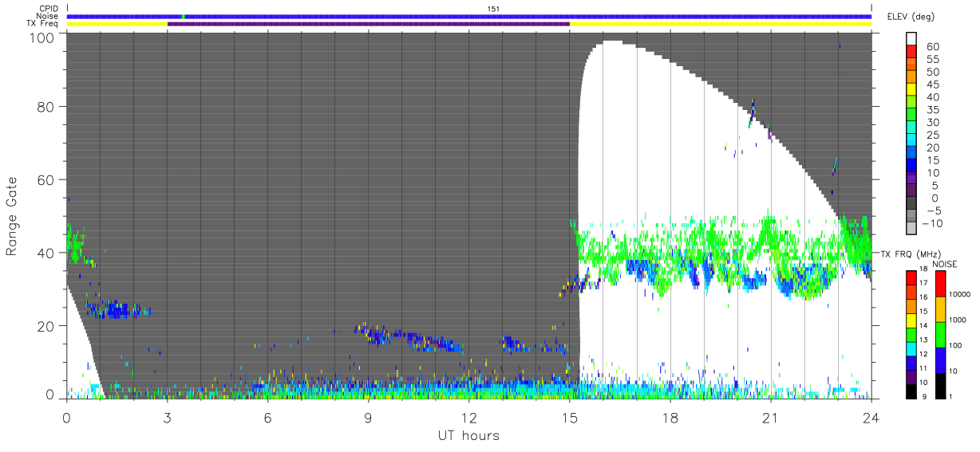Click the 60 tick on the ELEV colorbar
Screen dimensions: 980x452
[x=931, y=47]
